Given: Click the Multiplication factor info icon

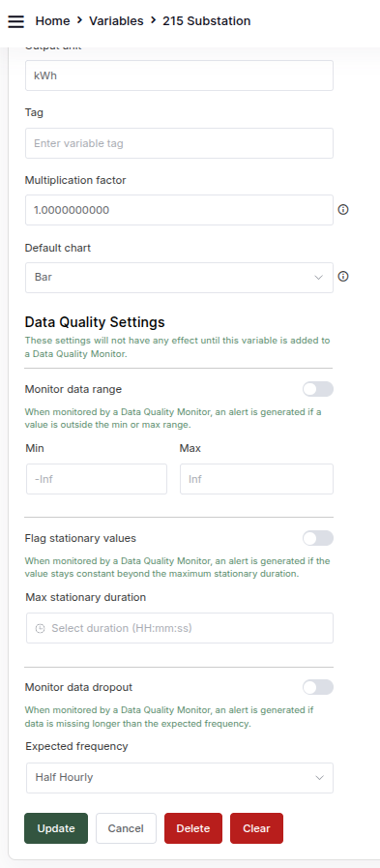Looking at the screenshot, I should (x=343, y=210).
